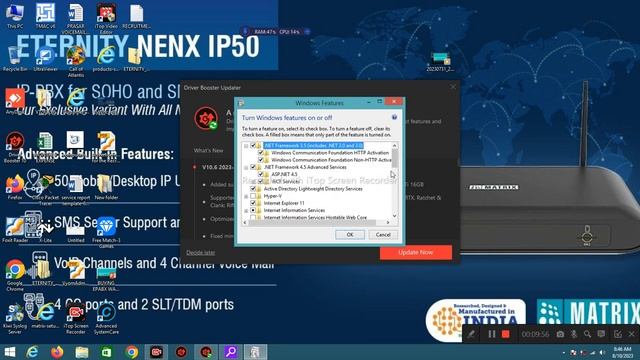Collapse .NET Framework 4.5 Advanced Services node
This screenshot has width=640, height=360.
tap(246, 167)
